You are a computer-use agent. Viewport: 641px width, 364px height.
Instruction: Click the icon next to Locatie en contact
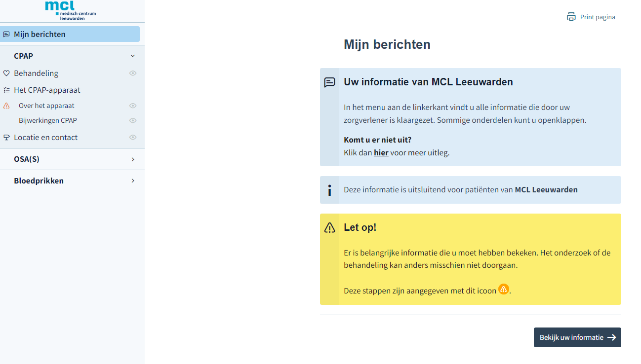(x=6, y=138)
